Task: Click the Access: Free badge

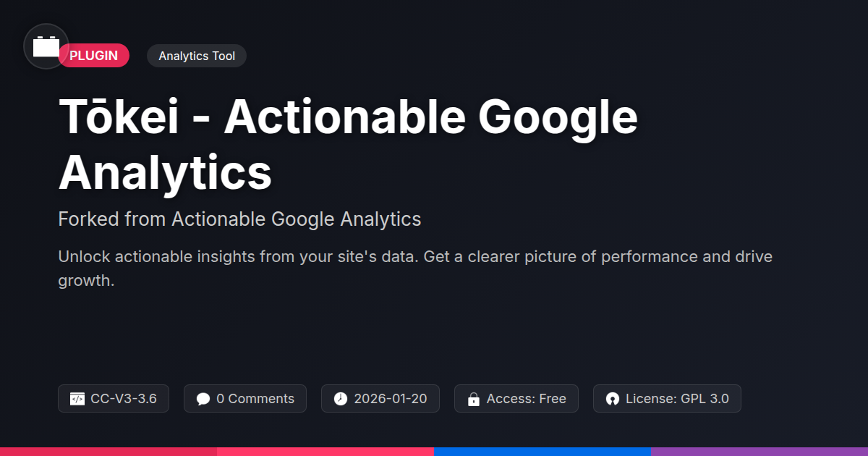Action: pyautogui.click(x=516, y=399)
